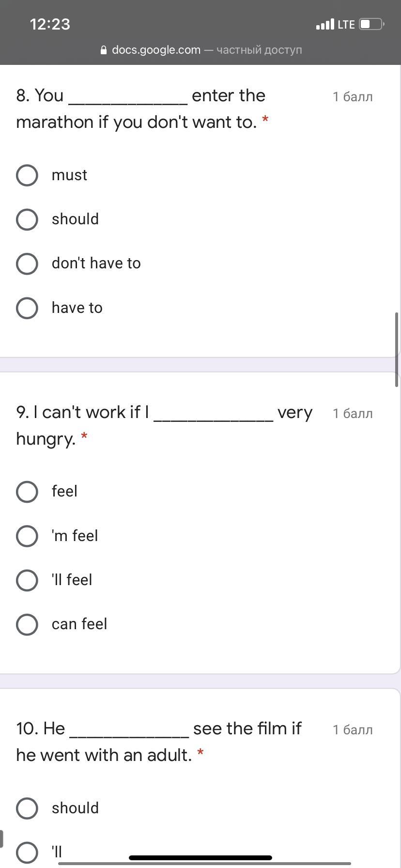Select ''m feel' answer option
401x868 pixels.
(x=27, y=536)
